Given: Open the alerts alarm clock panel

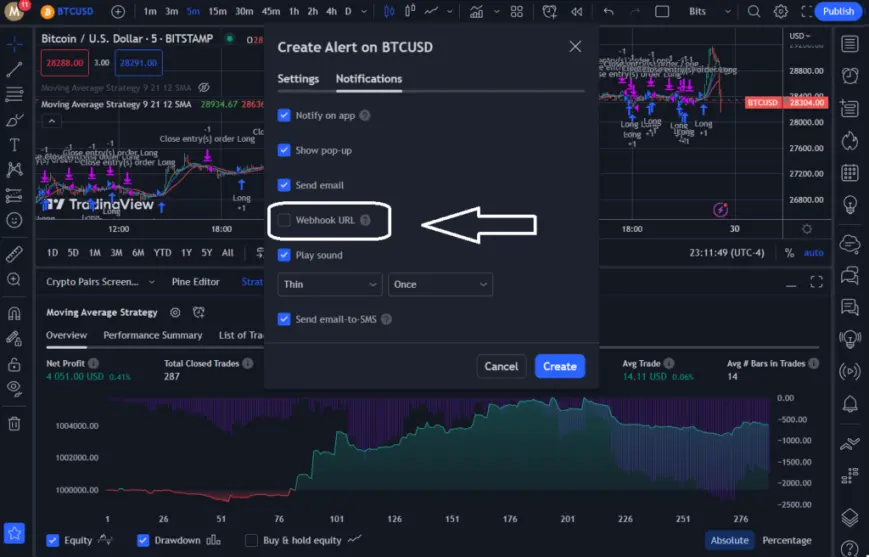Looking at the screenshot, I should tap(850, 75).
